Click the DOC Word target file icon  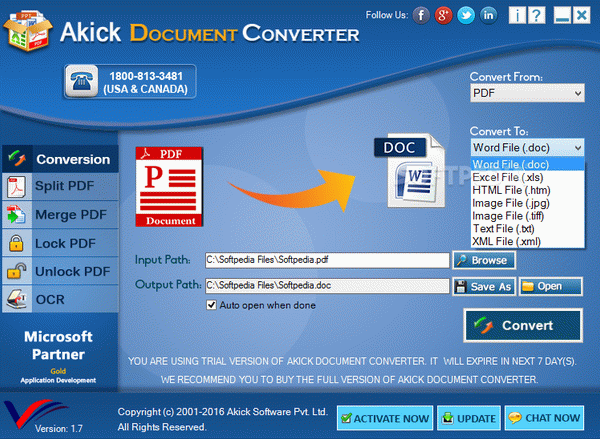(410, 171)
